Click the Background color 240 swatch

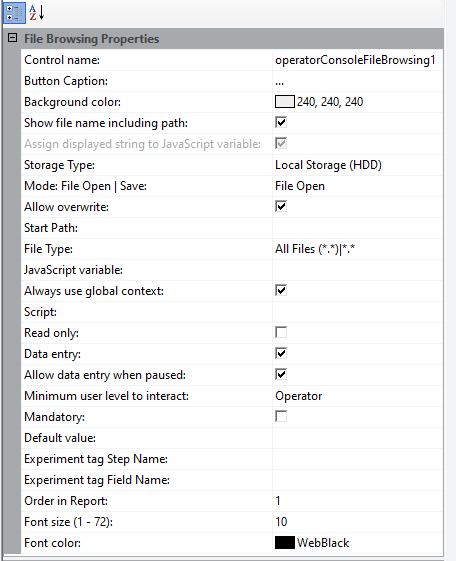(x=285, y=102)
